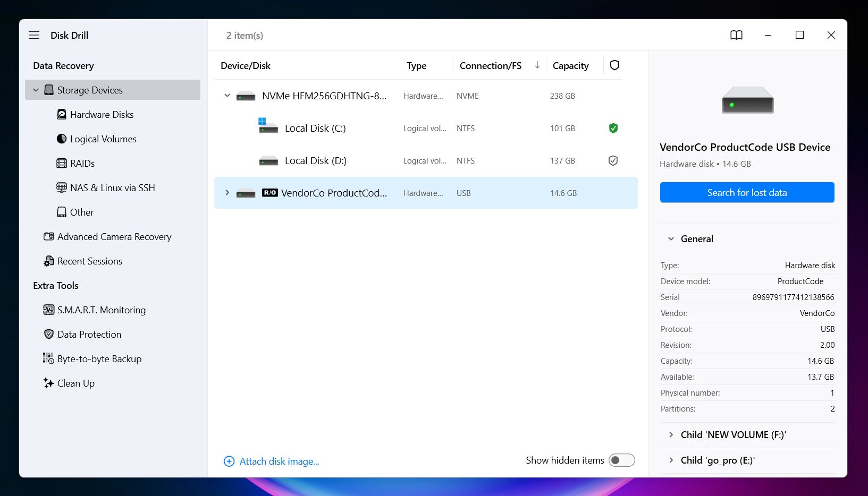Click the 13.7 GB Available value
The height and width of the screenshot is (496, 868).
tap(820, 377)
